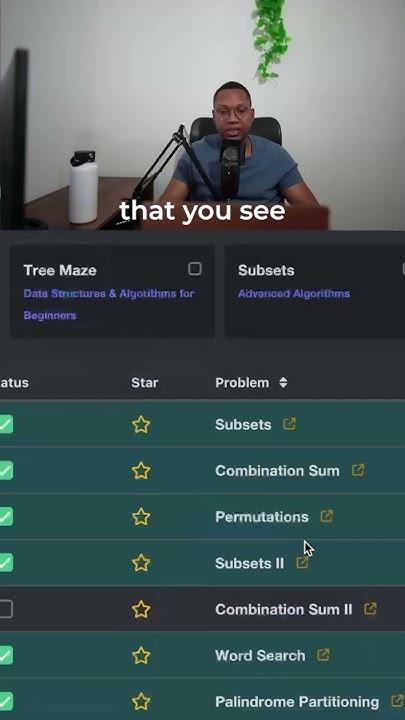Uncheck the Word Search status checkbox
This screenshot has height=720, width=405.
tap(6, 655)
